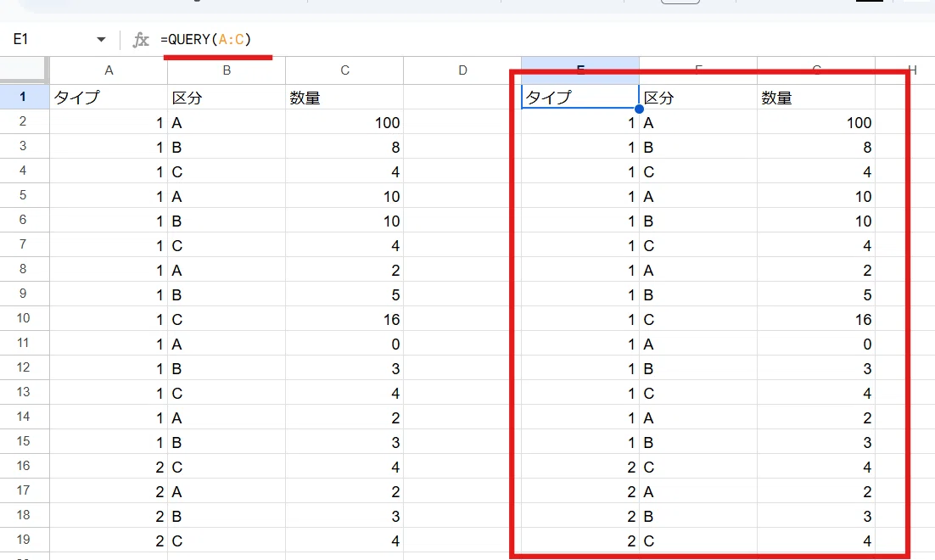
Task: Select cell B2 with letter A
Action: coord(227,121)
